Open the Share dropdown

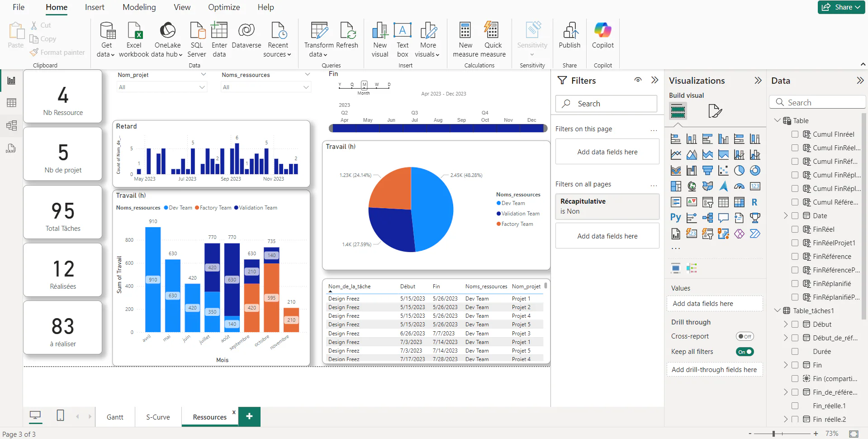click(857, 7)
